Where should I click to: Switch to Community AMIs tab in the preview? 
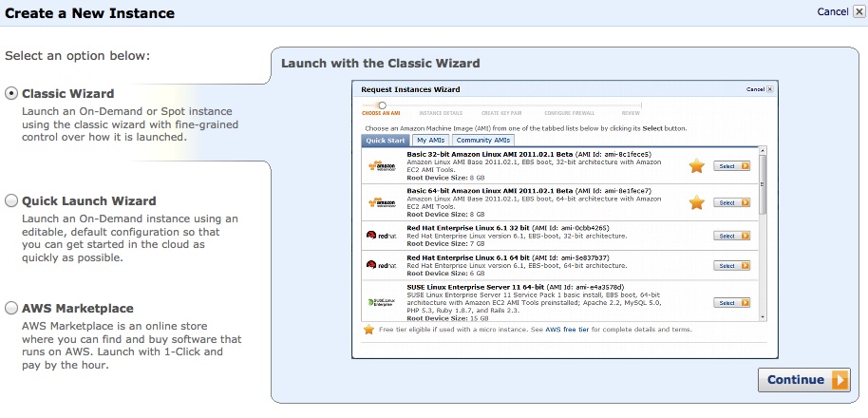483,140
